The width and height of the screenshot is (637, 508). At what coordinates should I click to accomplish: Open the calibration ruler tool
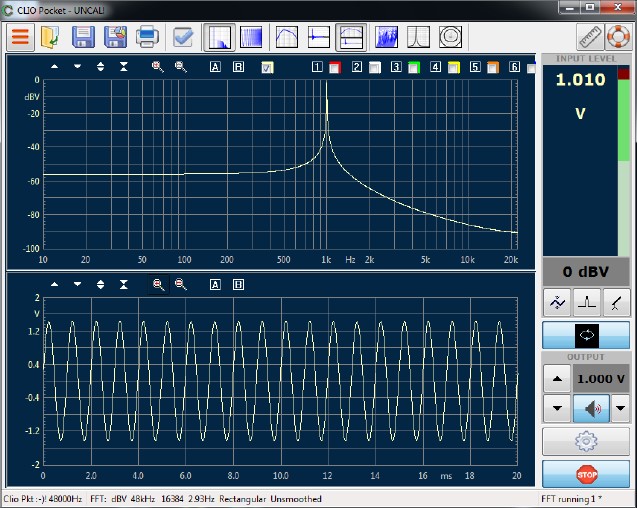[x=589, y=38]
